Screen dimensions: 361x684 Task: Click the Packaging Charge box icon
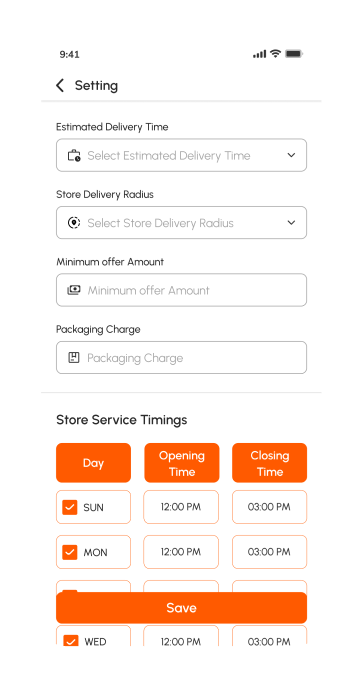(74, 358)
